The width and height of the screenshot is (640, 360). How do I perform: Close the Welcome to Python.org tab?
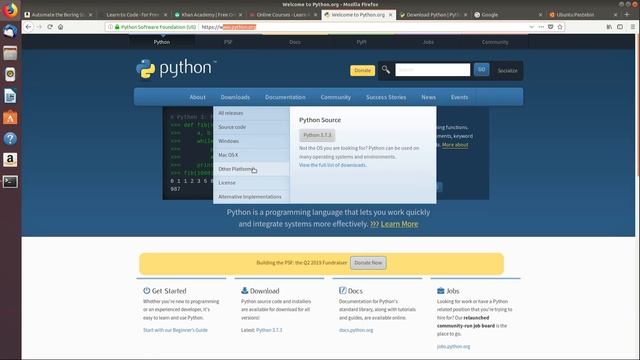click(x=390, y=15)
